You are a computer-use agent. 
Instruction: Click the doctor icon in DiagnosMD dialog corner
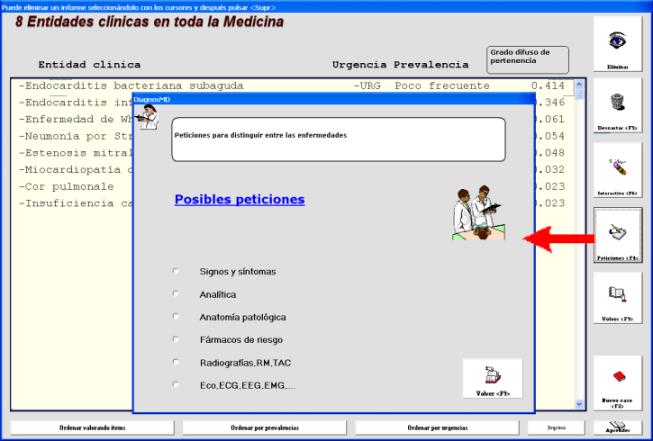tap(147, 117)
